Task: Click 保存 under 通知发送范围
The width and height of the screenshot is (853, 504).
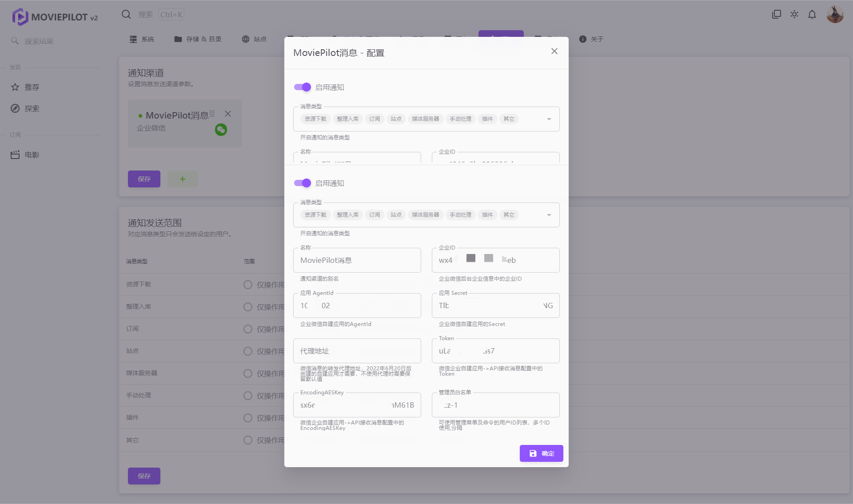Action: tap(144, 476)
